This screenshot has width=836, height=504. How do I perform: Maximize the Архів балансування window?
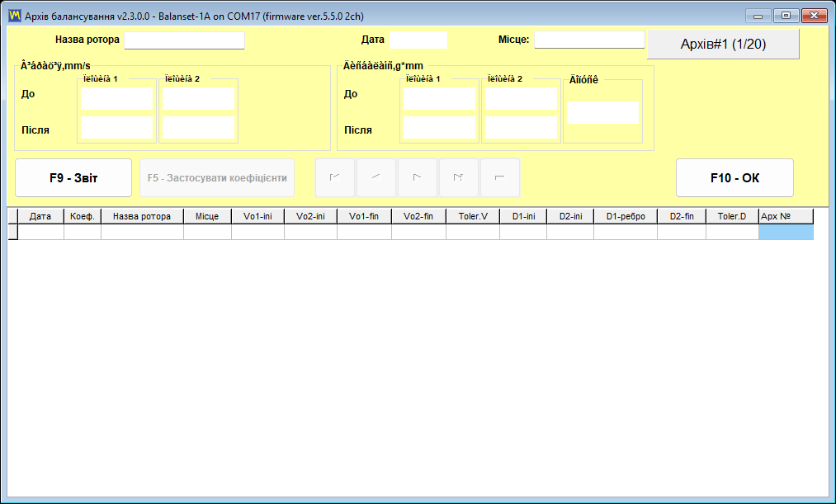[786, 16]
